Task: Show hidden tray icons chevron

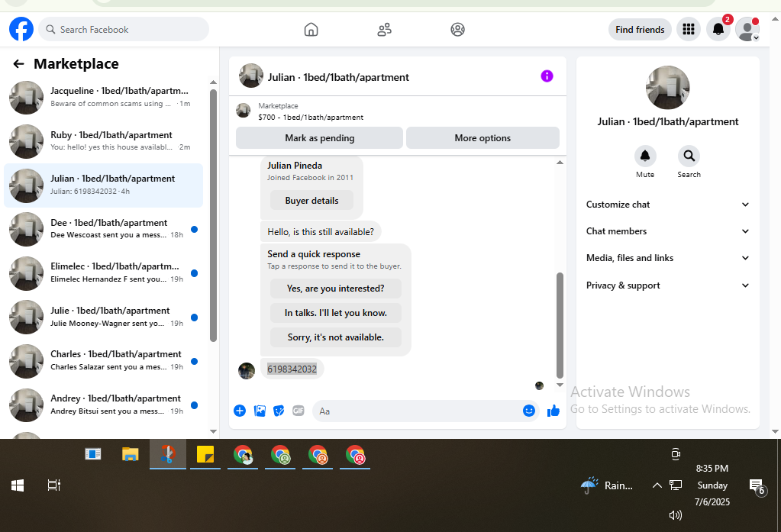Action: tap(657, 485)
